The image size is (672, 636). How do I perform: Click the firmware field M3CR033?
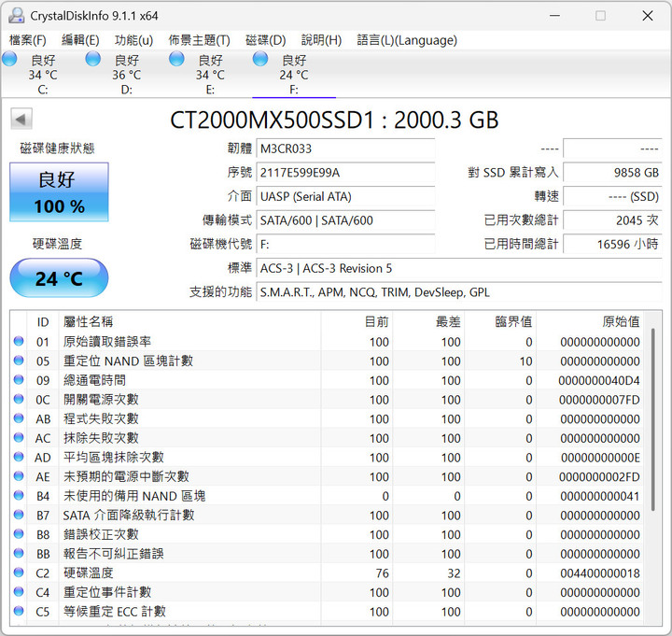tap(345, 148)
